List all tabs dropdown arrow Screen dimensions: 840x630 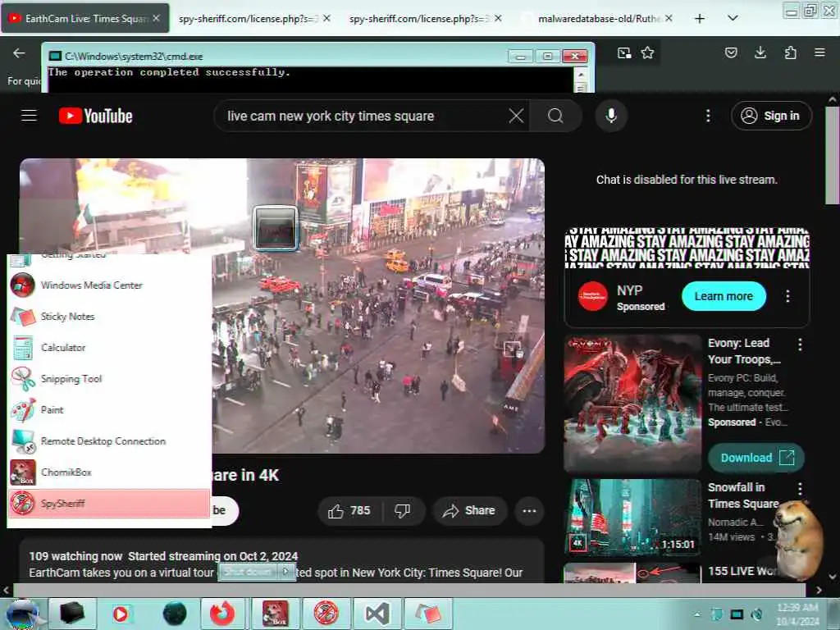click(x=733, y=18)
